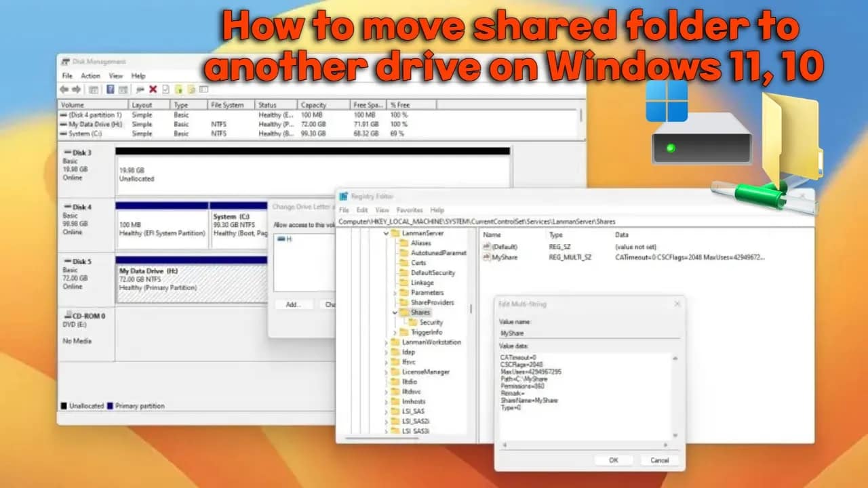
Task: Click the Properties icon in Disk Management toolbar
Action: tap(123, 87)
